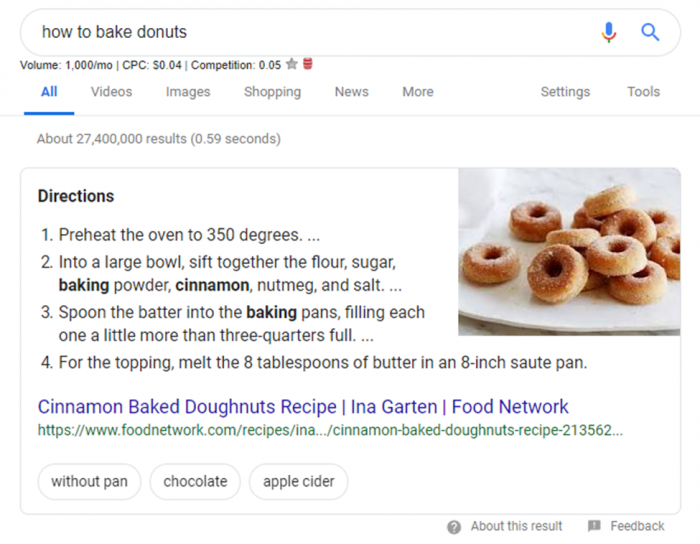This screenshot has width=700, height=544.
Task: Select the 'chocolate' suggestion chip
Action: tap(195, 482)
